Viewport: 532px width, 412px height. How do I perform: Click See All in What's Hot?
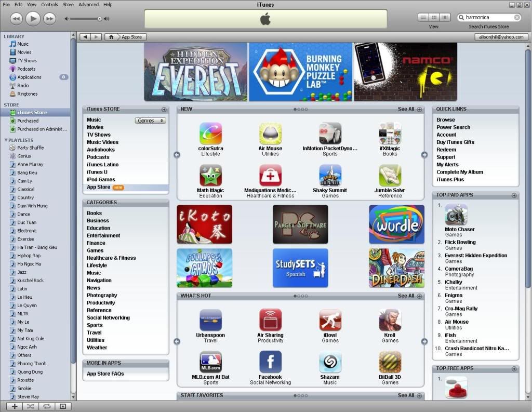pyautogui.click(x=406, y=296)
